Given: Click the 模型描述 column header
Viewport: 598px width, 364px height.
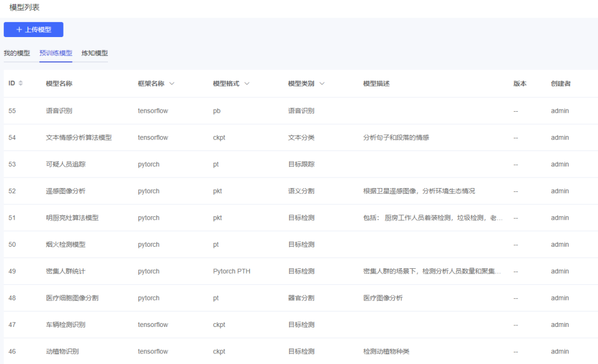Looking at the screenshot, I should pyautogui.click(x=377, y=84).
